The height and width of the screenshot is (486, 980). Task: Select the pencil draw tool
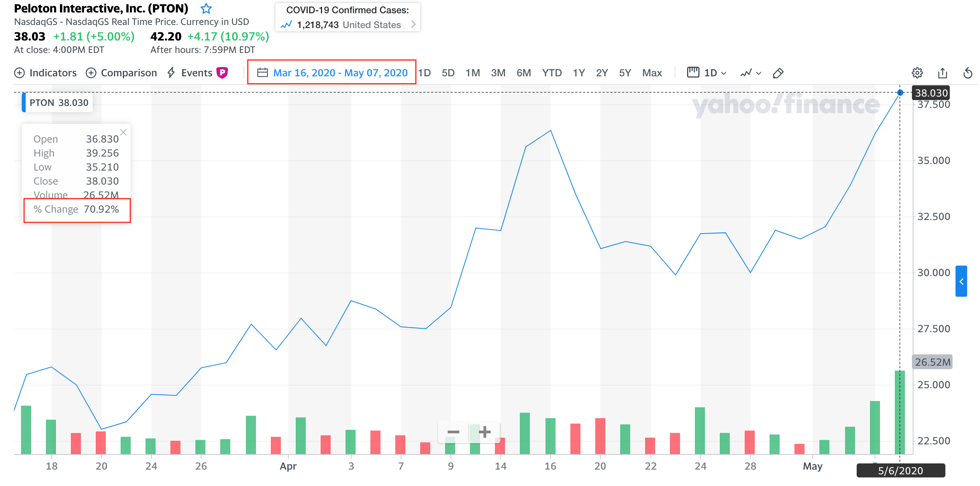click(778, 73)
